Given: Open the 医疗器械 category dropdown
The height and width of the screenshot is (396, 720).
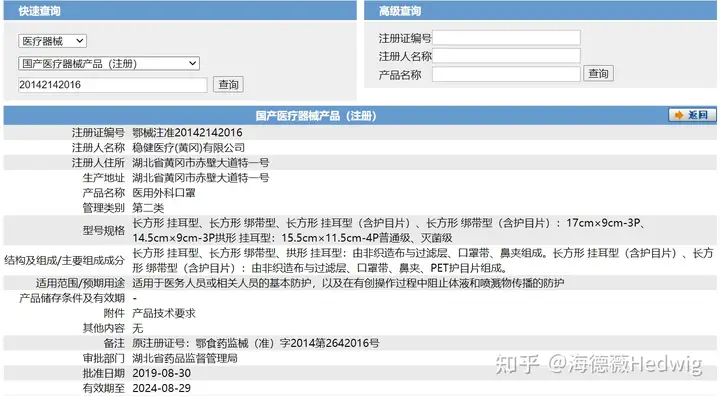Looking at the screenshot, I should pos(52,41).
